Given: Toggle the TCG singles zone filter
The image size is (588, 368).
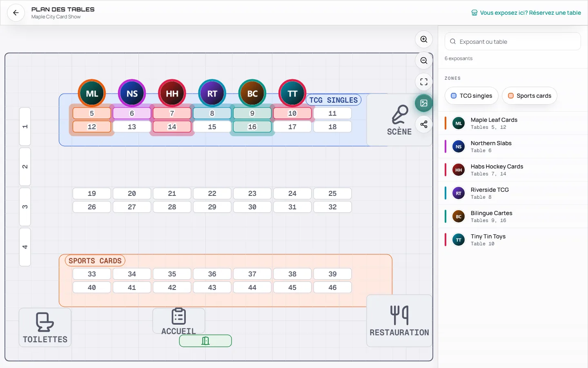Looking at the screenshot, I should click(472, 96).
